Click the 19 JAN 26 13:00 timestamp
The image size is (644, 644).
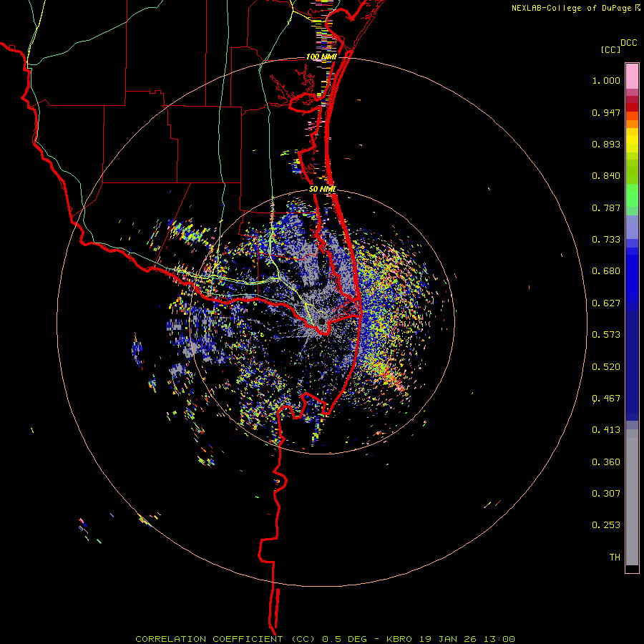[467, 639]
